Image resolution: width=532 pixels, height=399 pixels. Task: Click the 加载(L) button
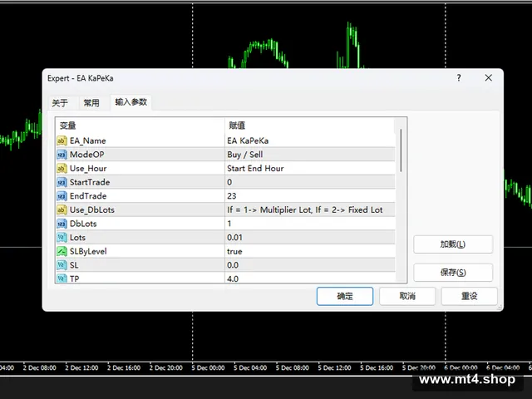pyautogui.click(x=453, y=244)
